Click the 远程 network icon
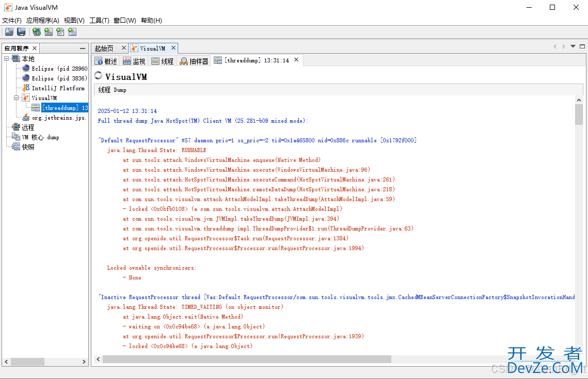The width and height of the screenshot is (588, 379). 16,127
